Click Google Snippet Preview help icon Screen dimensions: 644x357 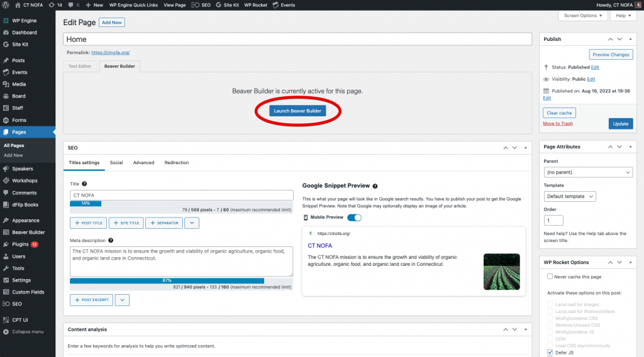tap(375, 186)
